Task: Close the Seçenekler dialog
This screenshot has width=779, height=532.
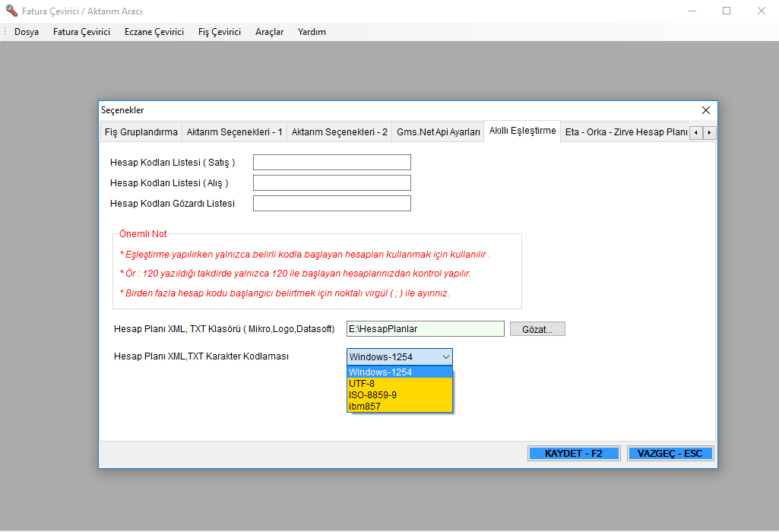Action: point(705,110)
